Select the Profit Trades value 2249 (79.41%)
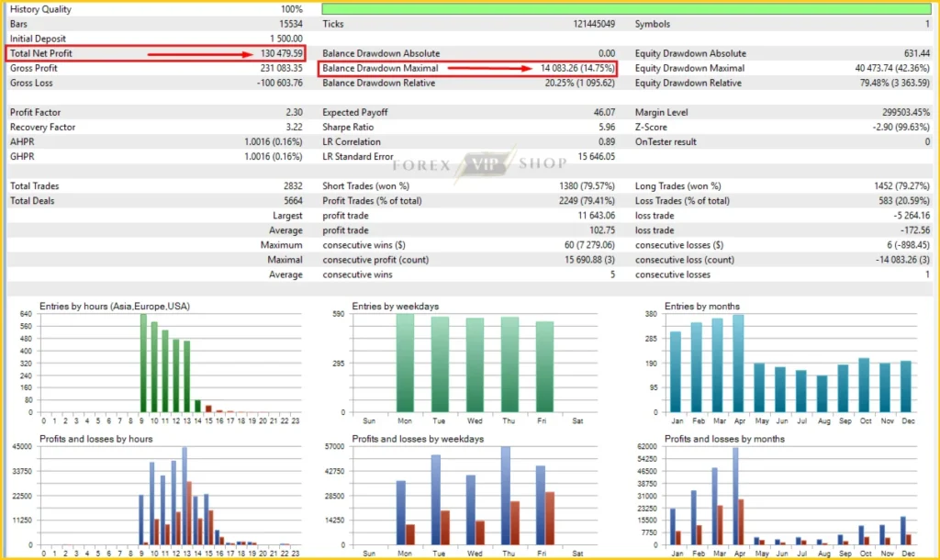This screenshot has height=560, width=940. (587, 201)
